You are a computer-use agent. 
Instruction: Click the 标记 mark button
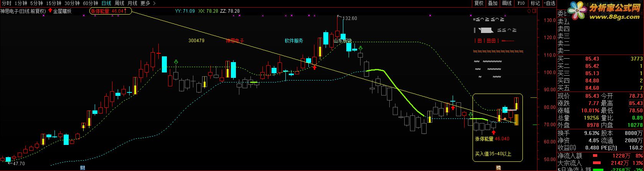click(x=535, y=3)
